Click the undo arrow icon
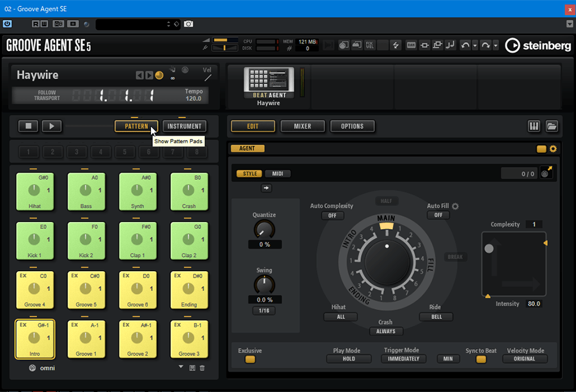This screenshot has height=392, width=576. pyautogui.click(x=465, y=45)
